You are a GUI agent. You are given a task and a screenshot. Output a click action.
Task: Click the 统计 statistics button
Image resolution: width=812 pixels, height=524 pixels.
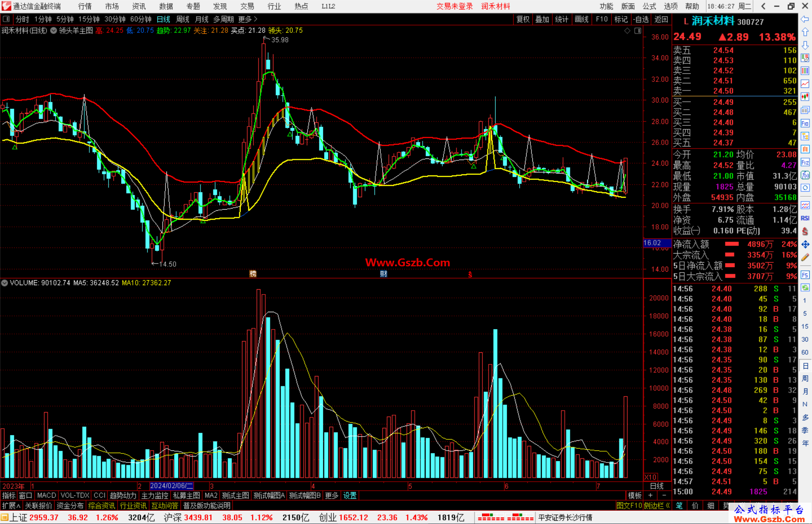click(562, 19)
